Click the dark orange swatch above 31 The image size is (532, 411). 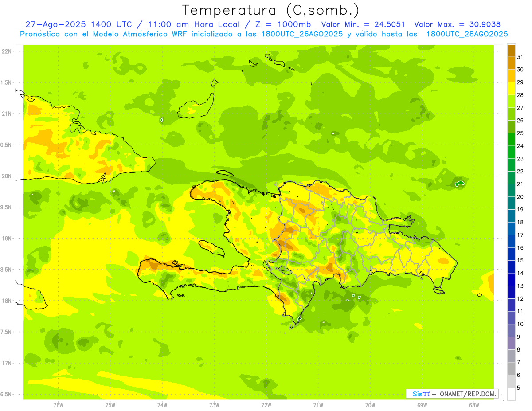[x=511, y=51]
